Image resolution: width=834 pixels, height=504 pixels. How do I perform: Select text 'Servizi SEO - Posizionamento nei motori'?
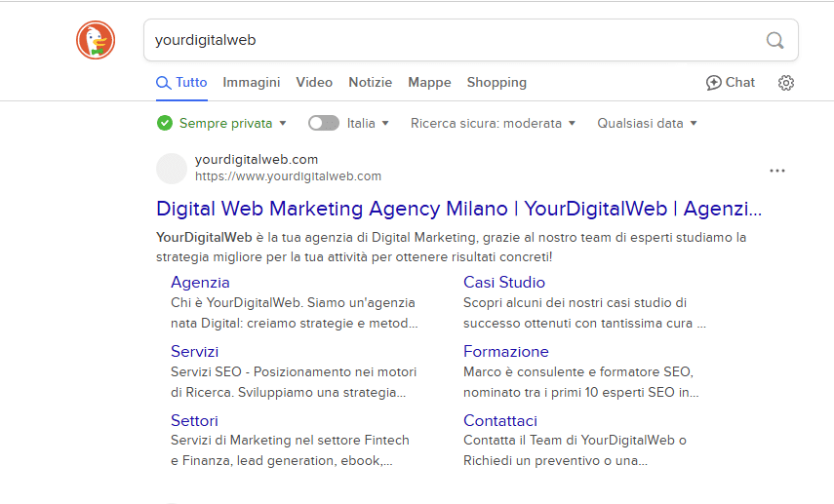294,371
